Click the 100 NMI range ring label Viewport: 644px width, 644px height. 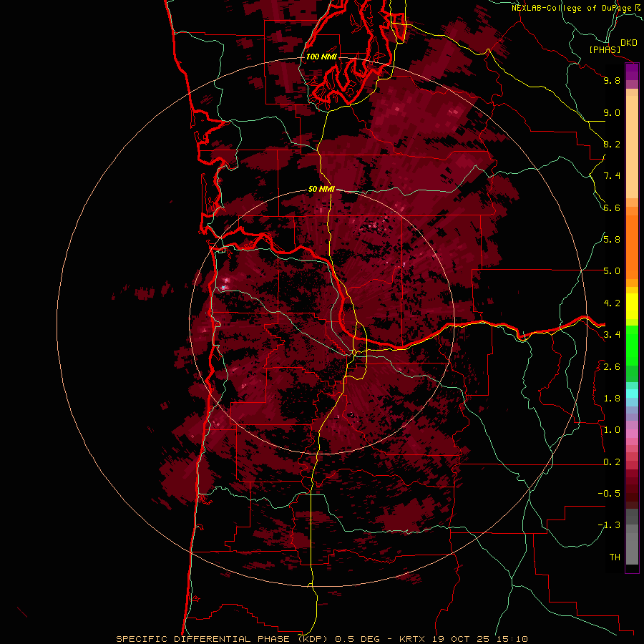coord(321,57)
